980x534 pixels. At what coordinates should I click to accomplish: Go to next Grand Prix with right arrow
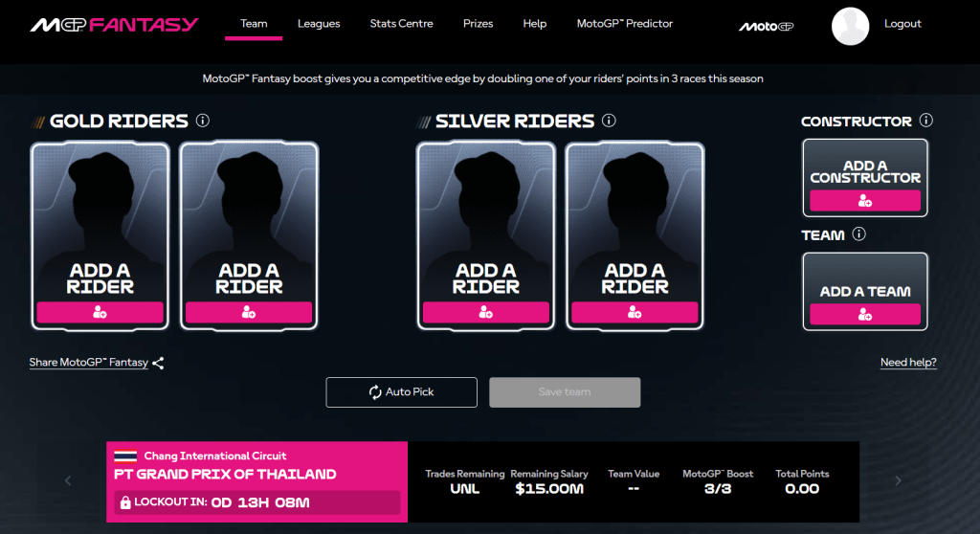(898, 480)
